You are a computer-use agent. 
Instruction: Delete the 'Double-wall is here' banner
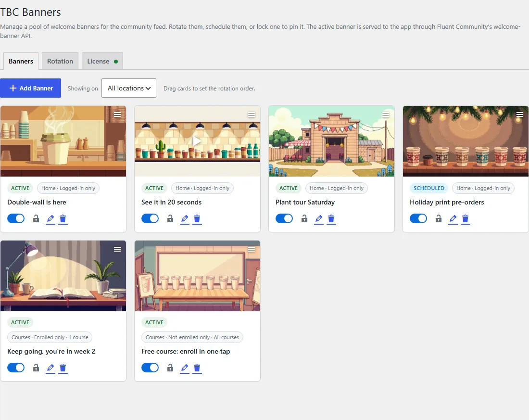click(x=63, y=219)
